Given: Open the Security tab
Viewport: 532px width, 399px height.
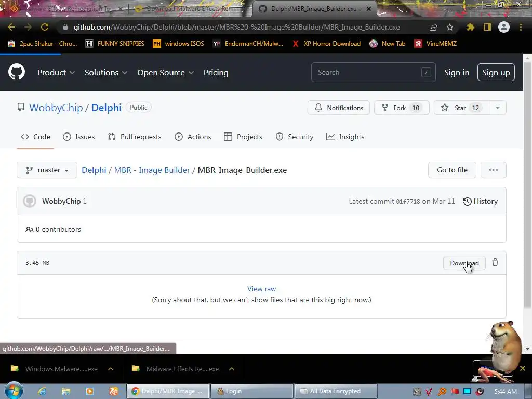Looking at the screenshot, I should (x=295, y=137).
